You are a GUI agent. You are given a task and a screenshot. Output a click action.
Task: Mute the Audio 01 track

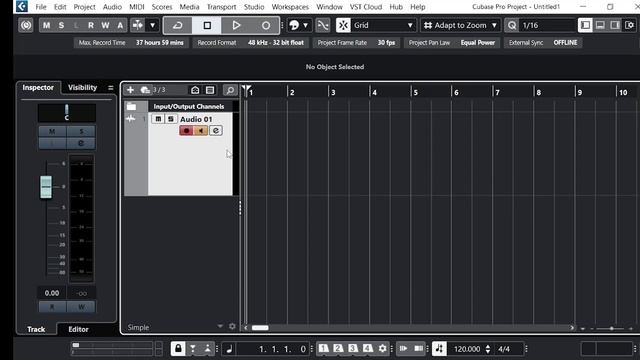(158, 119)
